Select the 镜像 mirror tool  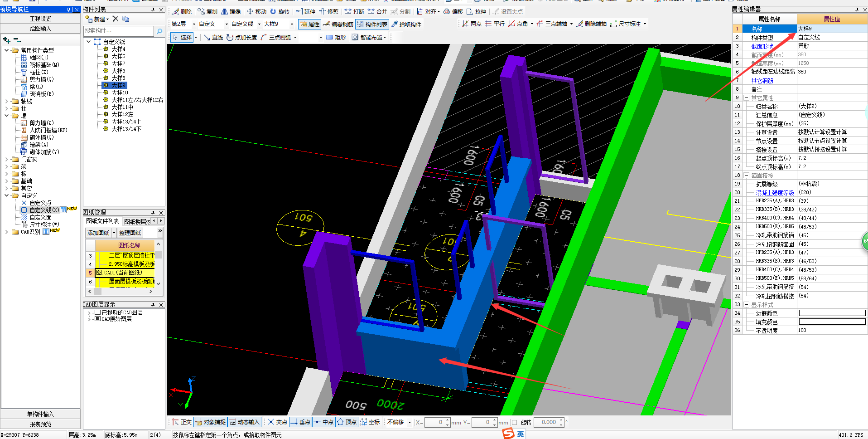(x=231, y=11)
